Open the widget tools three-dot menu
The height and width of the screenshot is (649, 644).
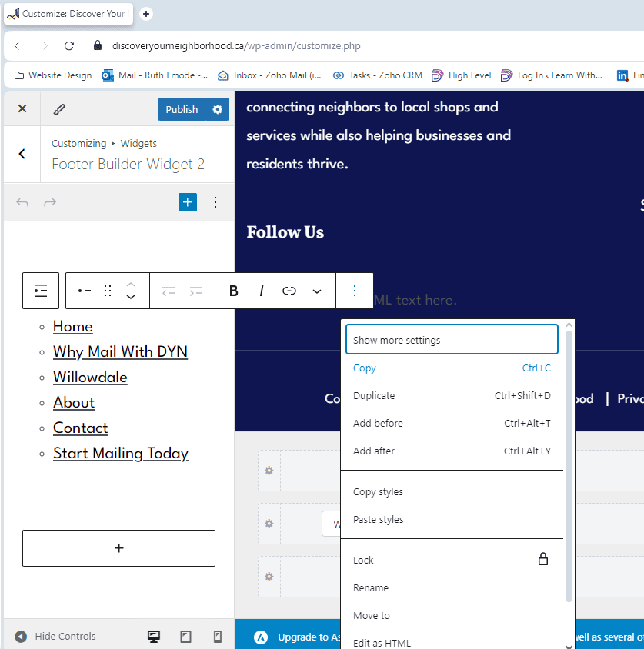point(215,202)
